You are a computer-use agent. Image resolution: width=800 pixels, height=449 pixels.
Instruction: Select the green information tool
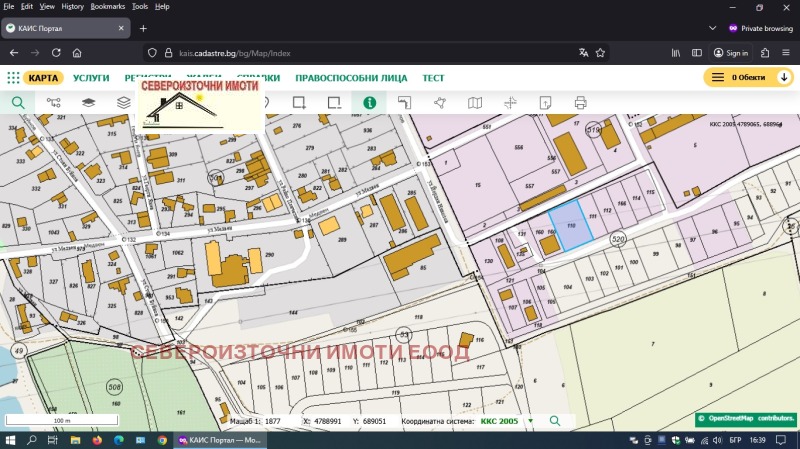point(369,102)
